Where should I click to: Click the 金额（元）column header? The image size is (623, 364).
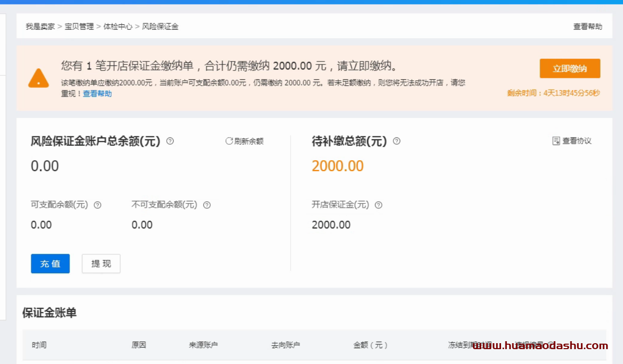tap(371, 345)
